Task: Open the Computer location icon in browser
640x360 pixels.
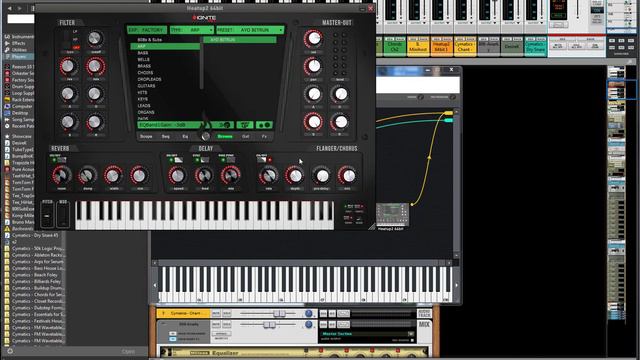Action: click(x=7, y=106)
